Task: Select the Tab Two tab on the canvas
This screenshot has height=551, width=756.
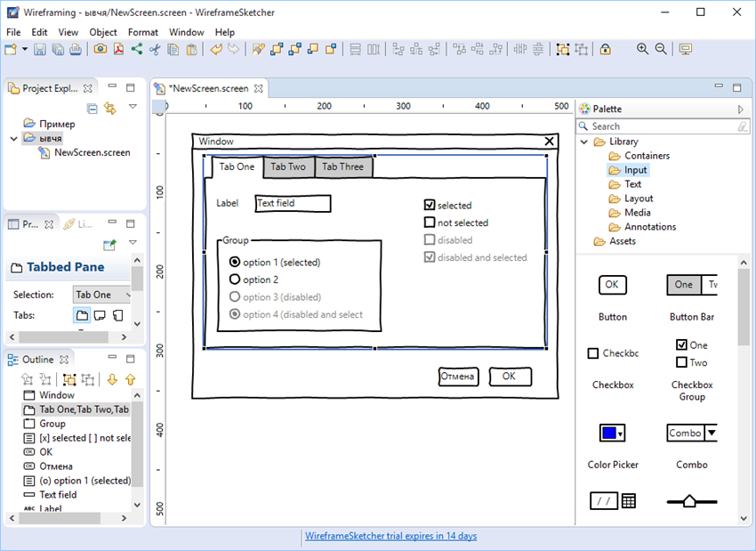Action: [288, 167]
